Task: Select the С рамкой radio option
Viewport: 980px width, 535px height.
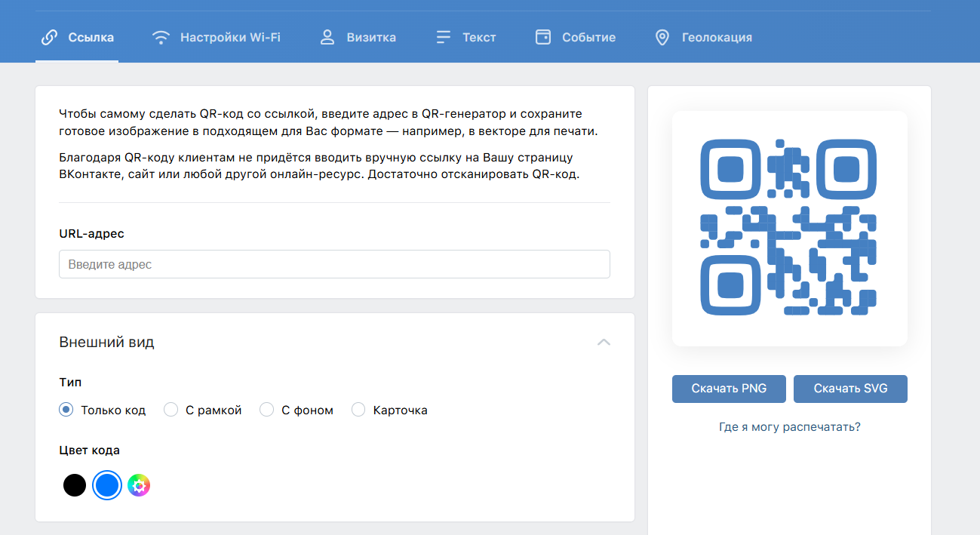Action: (x=171, y=410)
